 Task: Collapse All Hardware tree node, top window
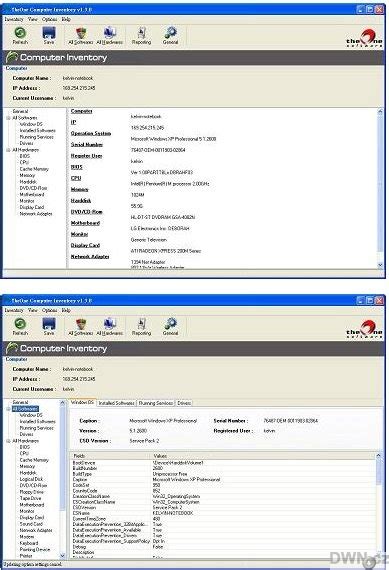click(8, 150)
